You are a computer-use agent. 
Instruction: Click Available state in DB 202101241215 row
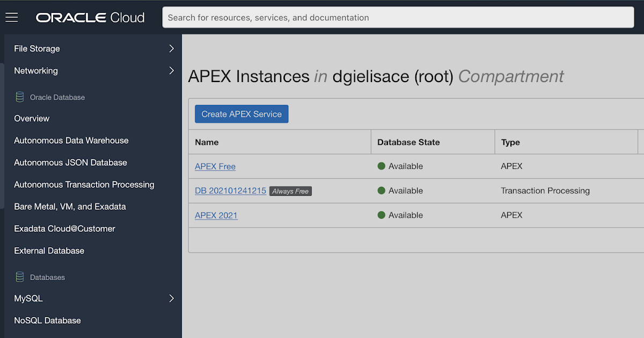[x=406, y=190]
